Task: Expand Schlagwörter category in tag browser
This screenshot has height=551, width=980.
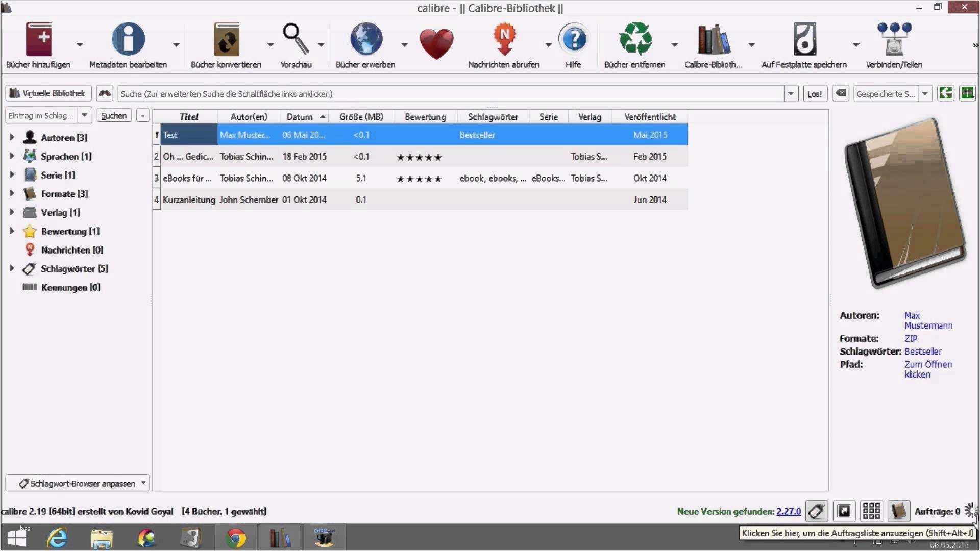Action: pyautogui.click(x=12, y=268)
